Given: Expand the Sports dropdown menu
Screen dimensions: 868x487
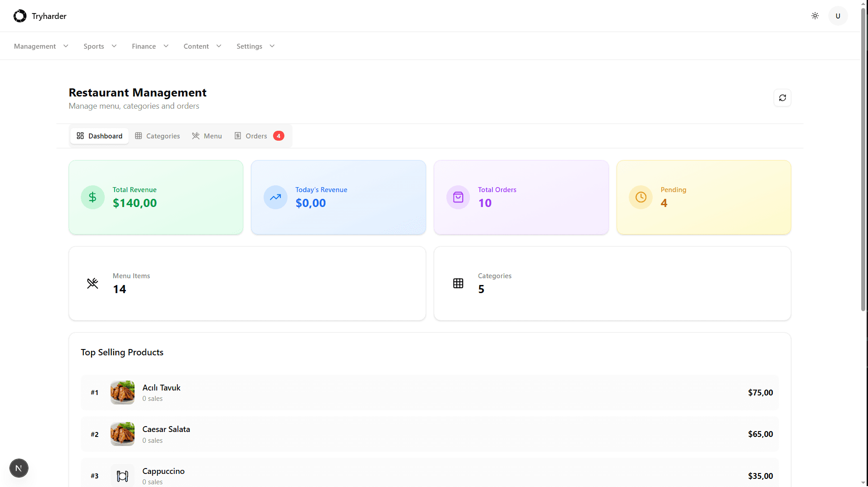Looking at the screenshot, I should (x=100, y=46).
